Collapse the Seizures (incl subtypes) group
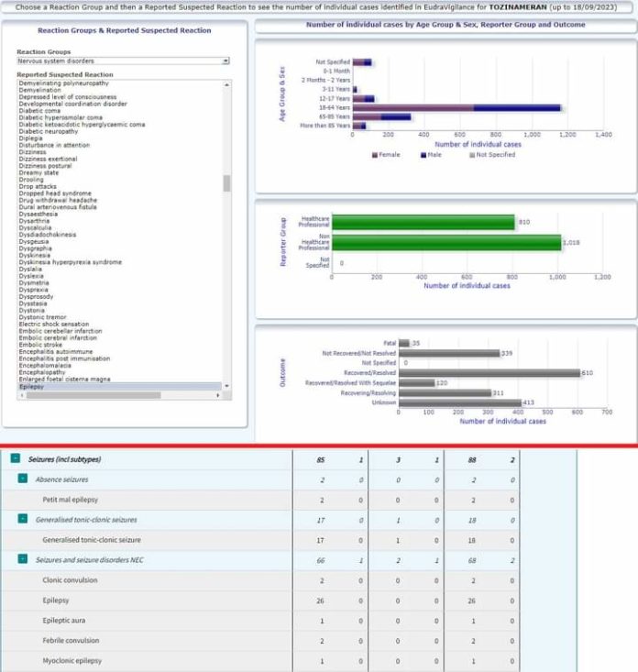 tap(16, 458)
